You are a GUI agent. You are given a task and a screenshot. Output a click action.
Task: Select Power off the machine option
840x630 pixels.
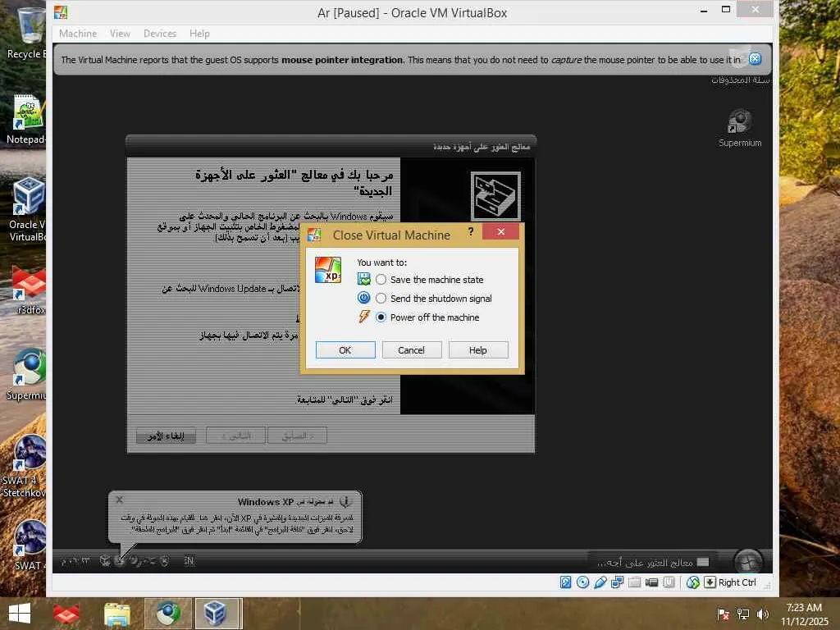tap(427, 317)
